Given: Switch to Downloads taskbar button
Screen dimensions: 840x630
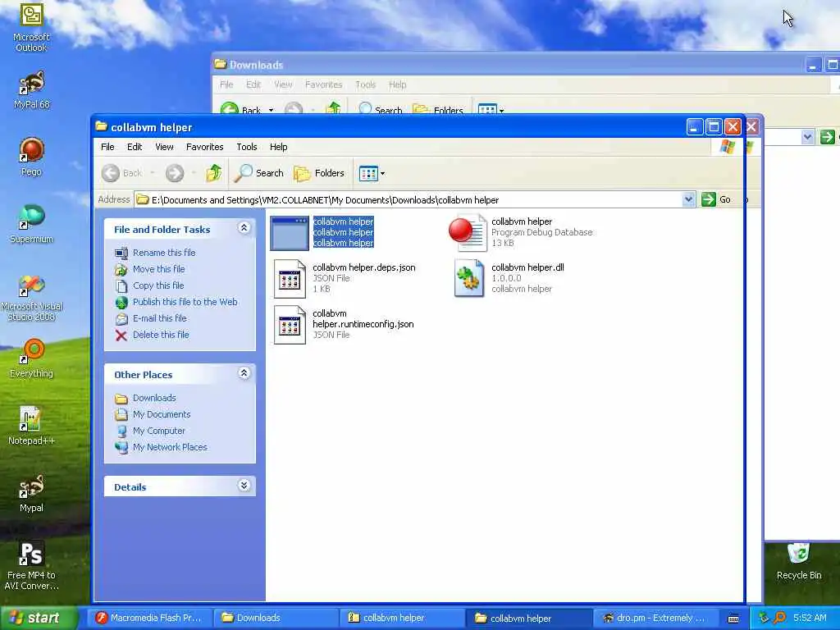Looking at the screenshot, I should [x=276, y=618].
